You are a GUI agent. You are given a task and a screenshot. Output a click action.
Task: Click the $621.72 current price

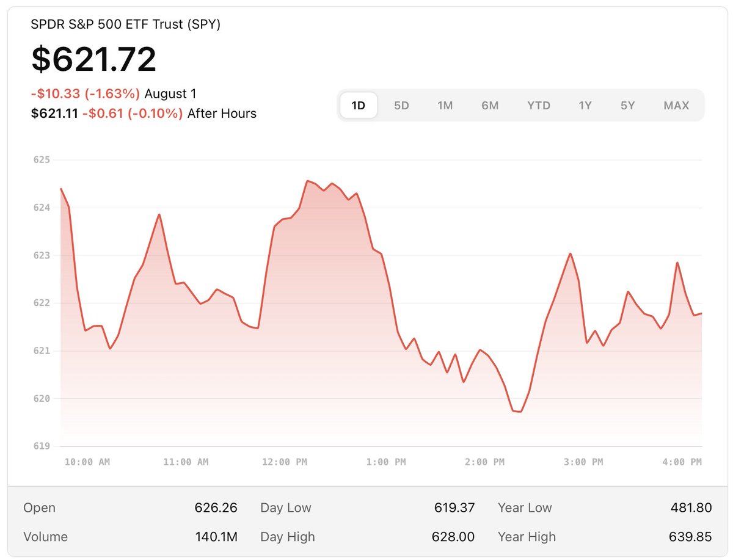click(94, 60)
